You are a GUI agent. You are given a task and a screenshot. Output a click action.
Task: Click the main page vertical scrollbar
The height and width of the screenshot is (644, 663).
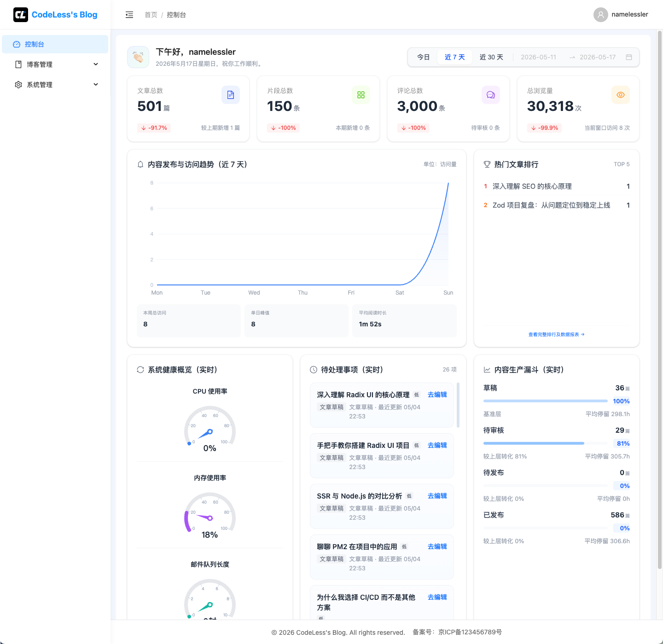[x=660, y=299]
